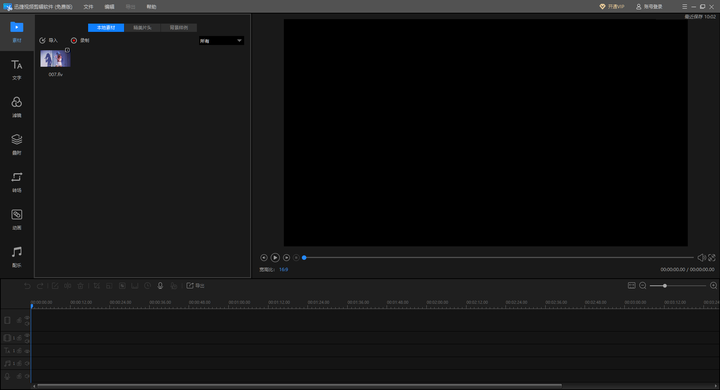Open the 配乐 music panel in sidebar
Image resolution: width=720 pixels, height=390 pixels.
(17, 257)
